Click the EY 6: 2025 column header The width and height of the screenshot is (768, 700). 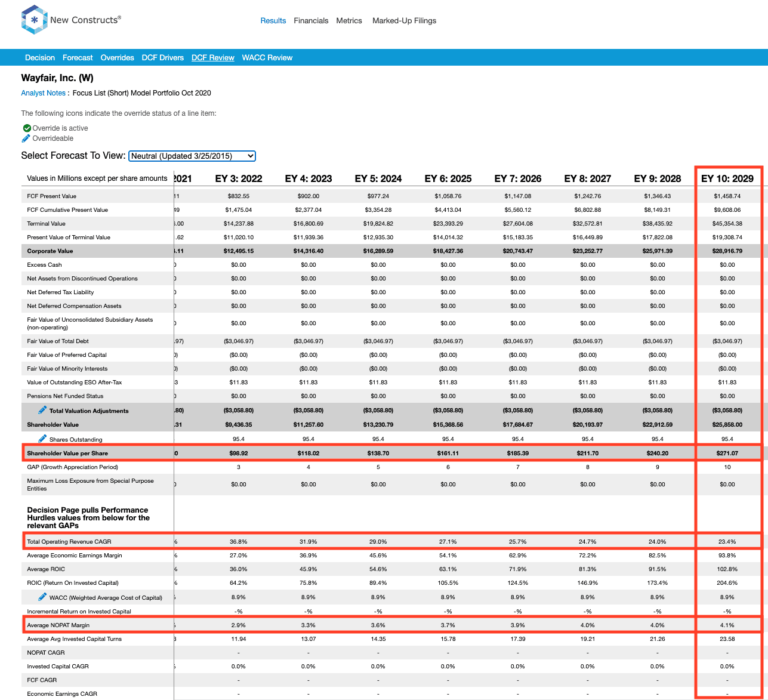[448, 178]
